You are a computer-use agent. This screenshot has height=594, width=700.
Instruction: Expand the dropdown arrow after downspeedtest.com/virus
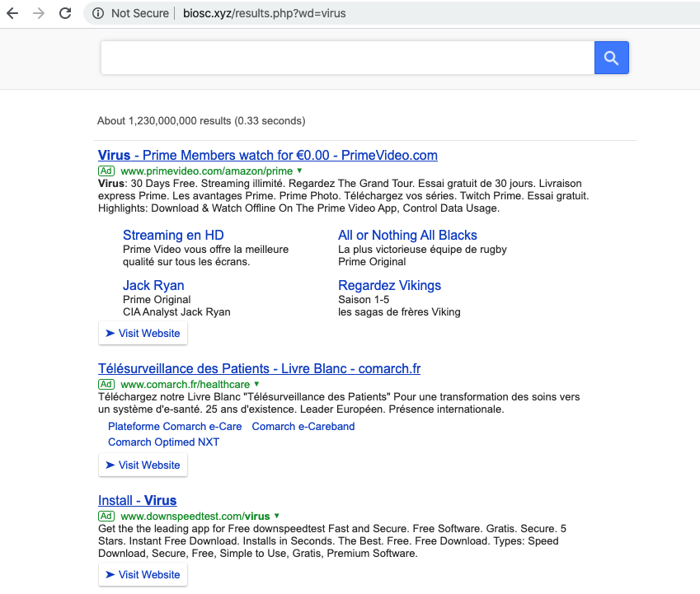click(x=277, y=516)
